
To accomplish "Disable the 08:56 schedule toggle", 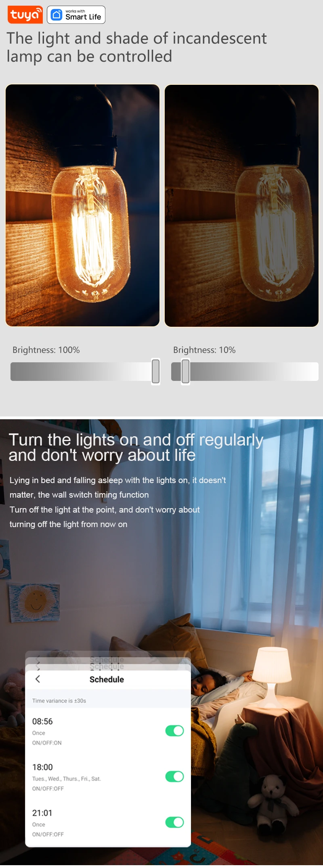I will (x=174, y=731).
